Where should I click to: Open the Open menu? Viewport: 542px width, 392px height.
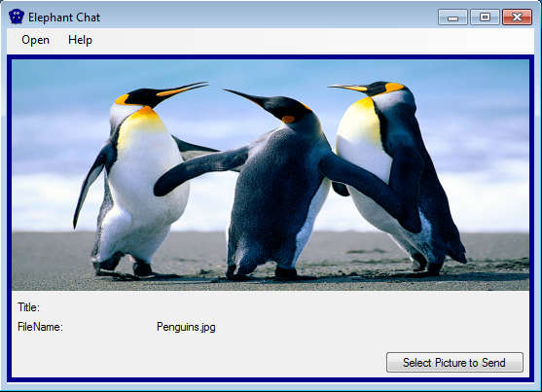[35, 40]
